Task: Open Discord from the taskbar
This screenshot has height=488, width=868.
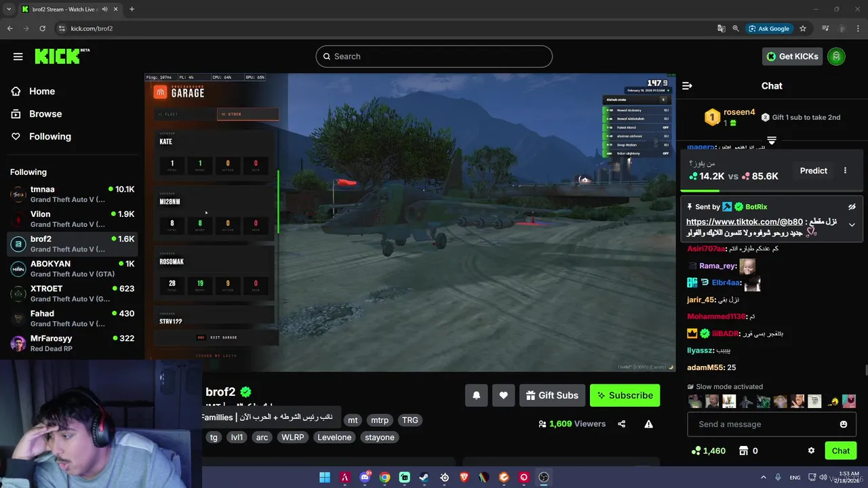Action: (365, 477)
